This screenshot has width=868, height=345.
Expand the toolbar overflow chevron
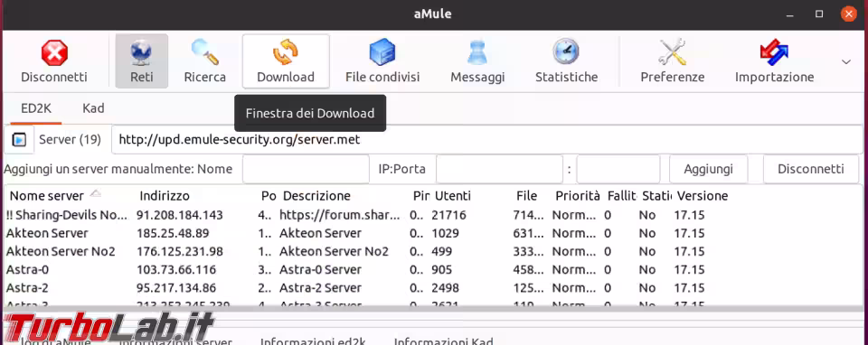click(x=846, y=62)
